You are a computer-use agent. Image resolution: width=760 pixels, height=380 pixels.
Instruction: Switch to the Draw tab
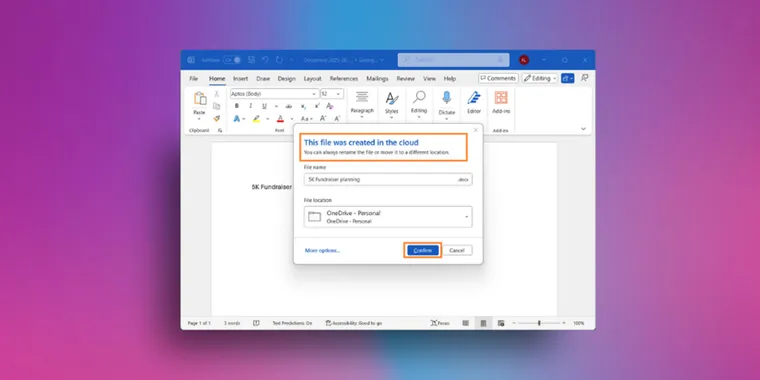click(x=263, y=79)
